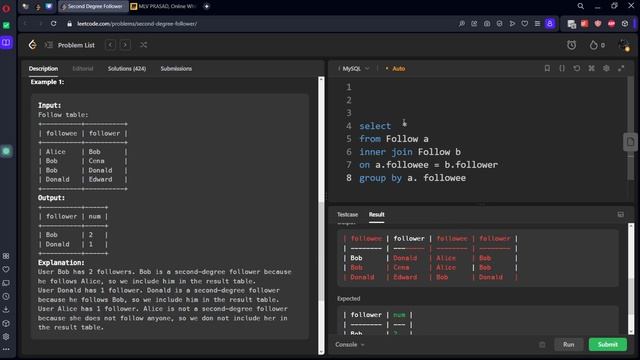Click the Opera menu logo
The image size is (640, 360).
(6, 8)
